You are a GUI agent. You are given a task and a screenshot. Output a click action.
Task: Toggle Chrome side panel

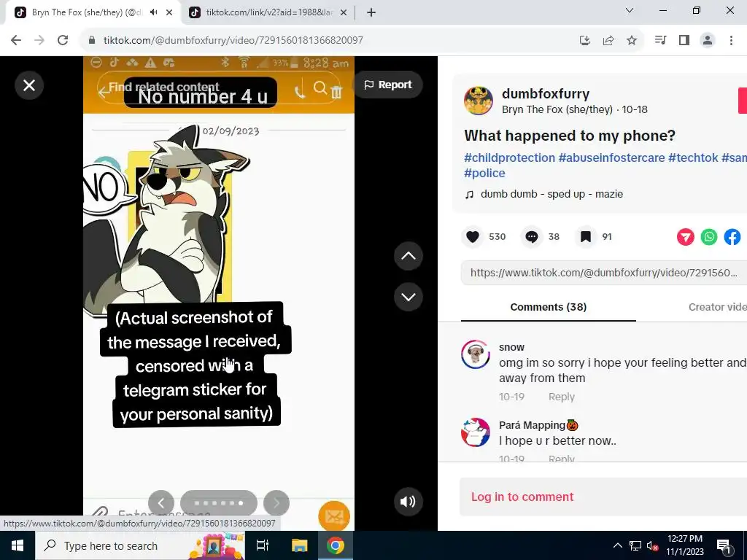click(x=684, y=40)
